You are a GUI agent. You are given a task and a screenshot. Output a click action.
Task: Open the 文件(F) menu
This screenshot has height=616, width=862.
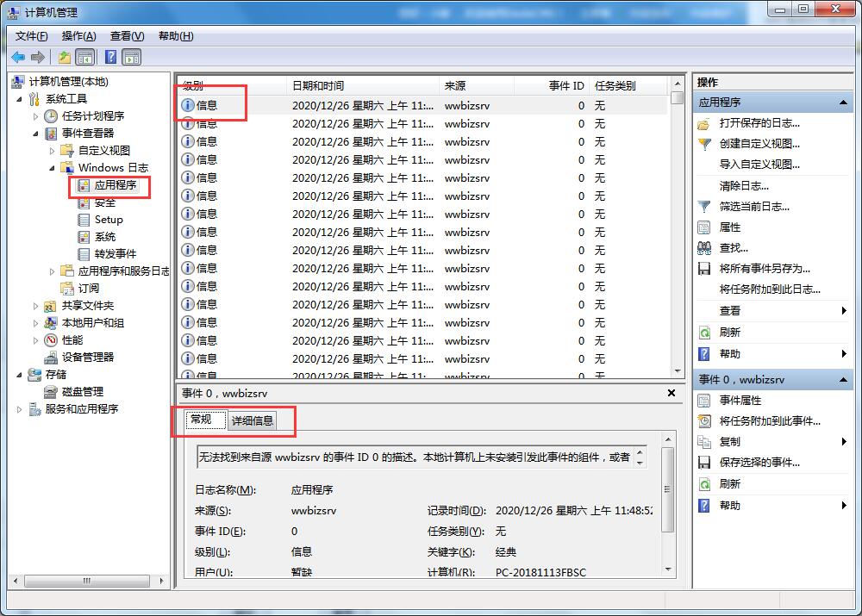click(31, 36)
